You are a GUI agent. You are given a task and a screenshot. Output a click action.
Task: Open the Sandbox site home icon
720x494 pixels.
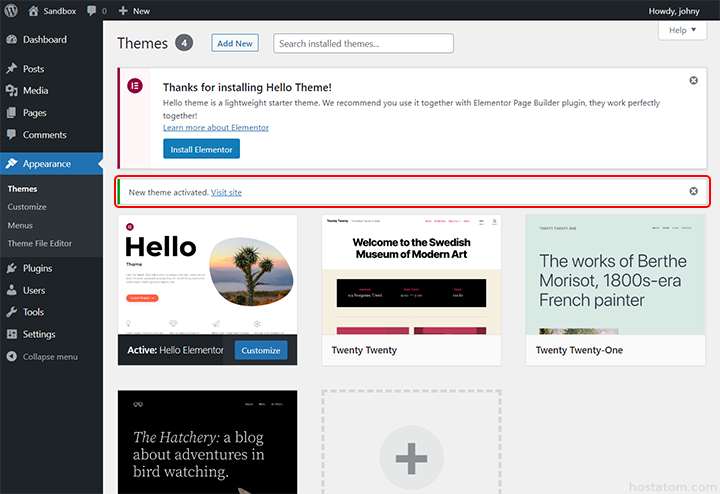click(x=33, y=11)
